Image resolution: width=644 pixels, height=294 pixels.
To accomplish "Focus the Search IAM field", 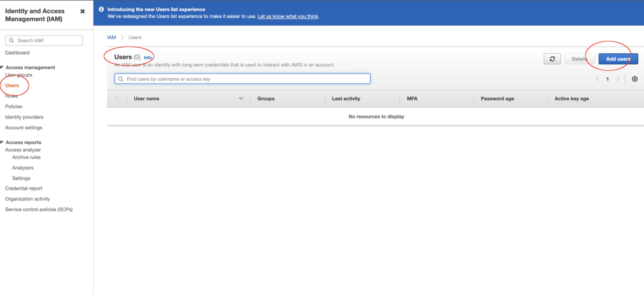I will 44,41.
